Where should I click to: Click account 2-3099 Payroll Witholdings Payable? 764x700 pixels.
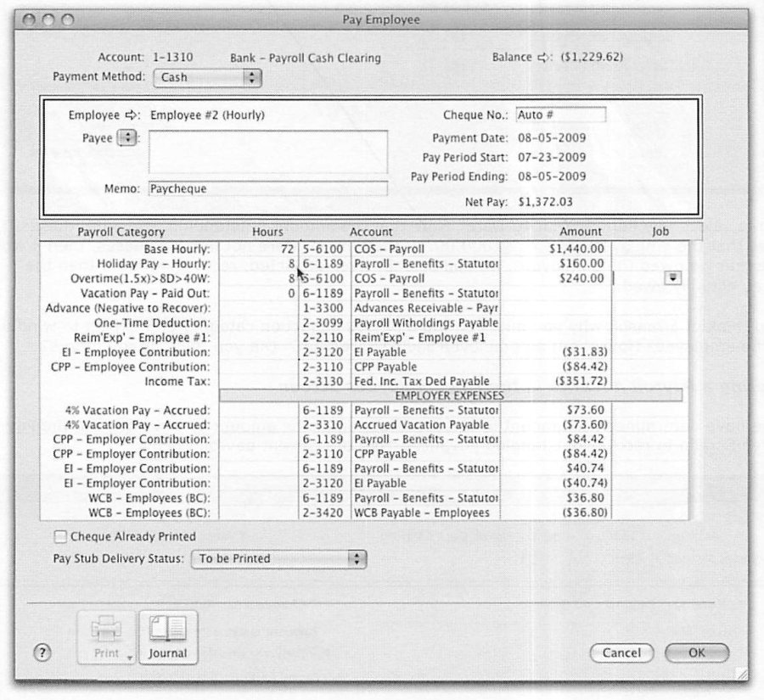(400, 323)
